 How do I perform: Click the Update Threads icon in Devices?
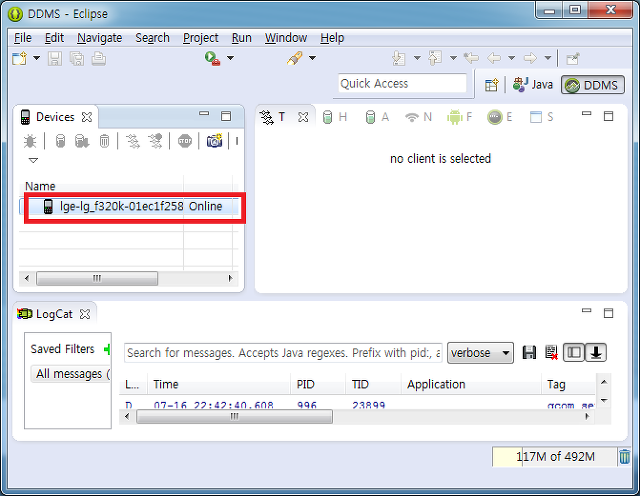pos(133,141)
